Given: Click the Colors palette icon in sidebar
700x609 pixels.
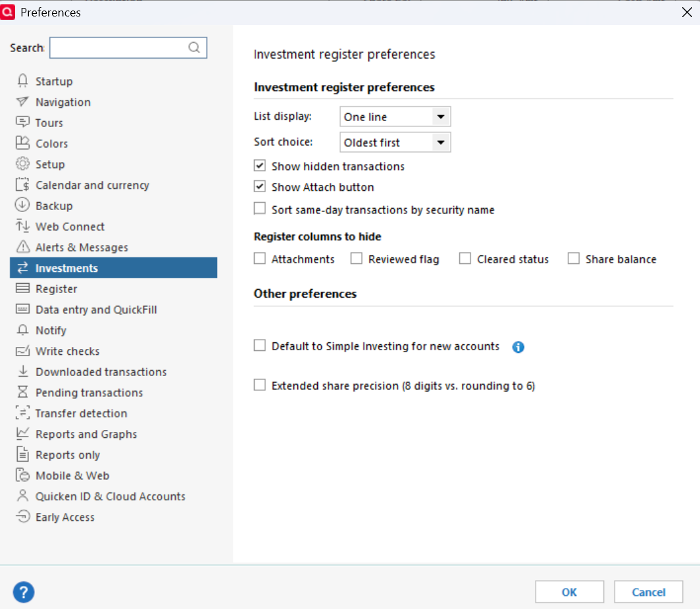Looking at the screenshot, I should coord(22,143).
